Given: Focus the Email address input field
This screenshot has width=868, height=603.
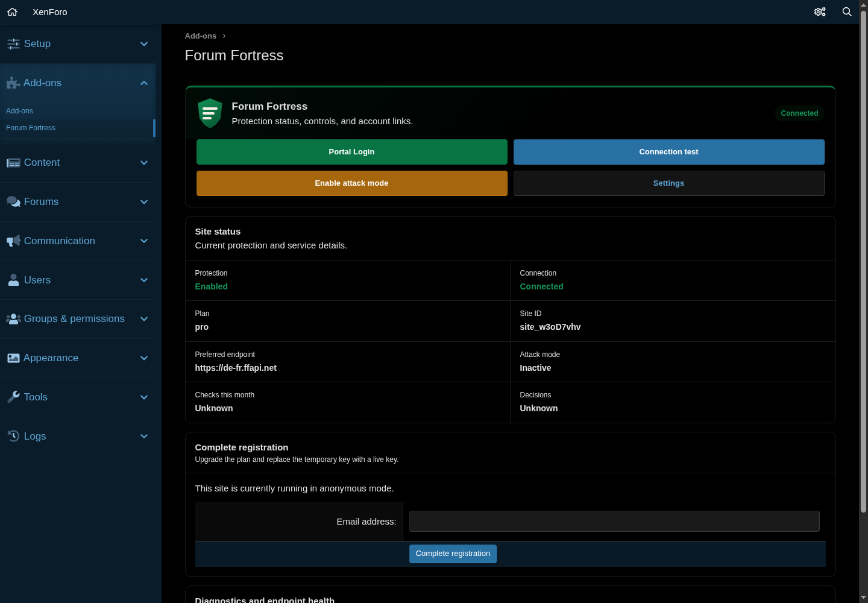Looking at the screenshot, I should click(614, 522).
